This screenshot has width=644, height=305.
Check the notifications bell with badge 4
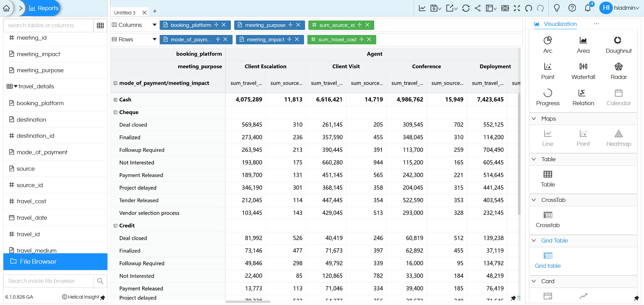click(588, 8)
